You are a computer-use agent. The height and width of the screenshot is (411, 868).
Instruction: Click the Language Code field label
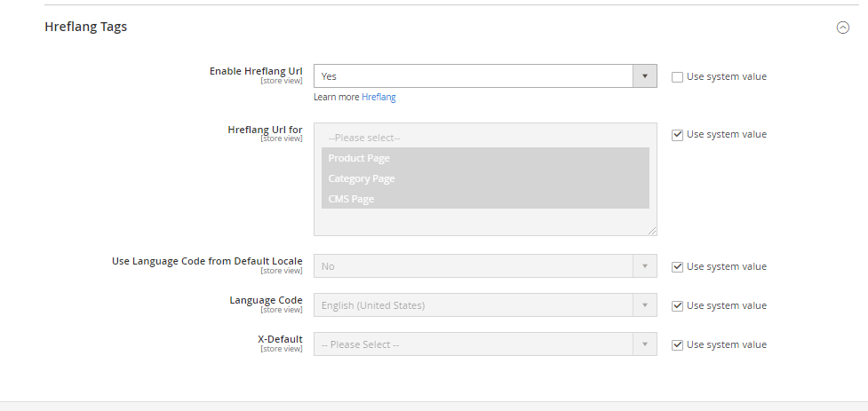pyautogui.click(x=266, y=300)
